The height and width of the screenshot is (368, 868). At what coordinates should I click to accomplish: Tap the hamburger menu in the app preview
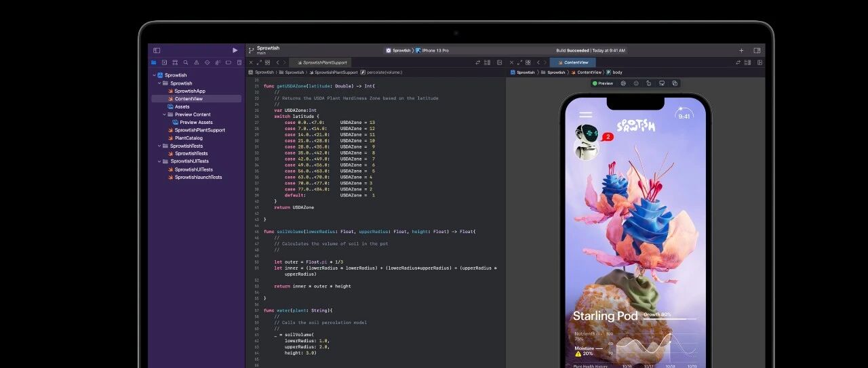coord(585,115)
